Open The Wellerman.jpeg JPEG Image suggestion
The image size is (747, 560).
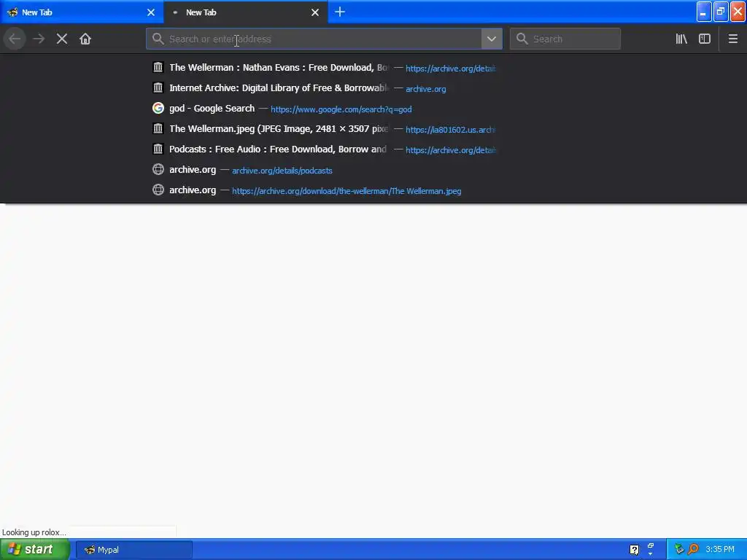pyautogui.click(x=324, y=129)
